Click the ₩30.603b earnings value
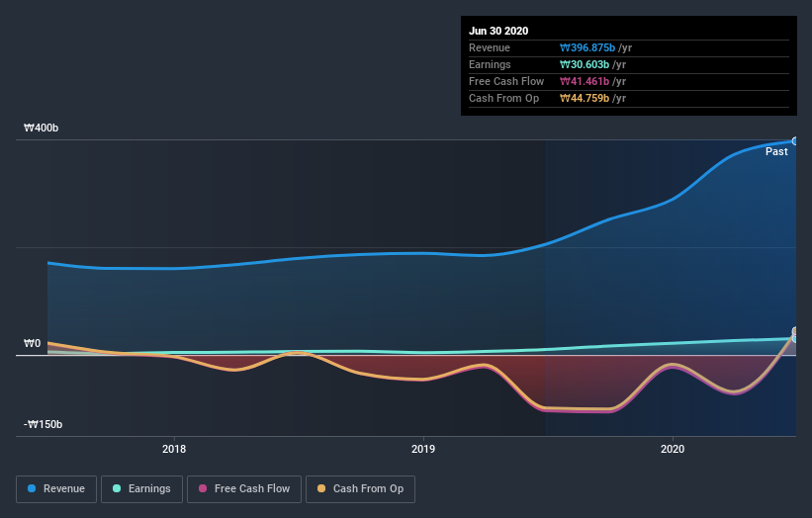 click(x=585, y=64)
